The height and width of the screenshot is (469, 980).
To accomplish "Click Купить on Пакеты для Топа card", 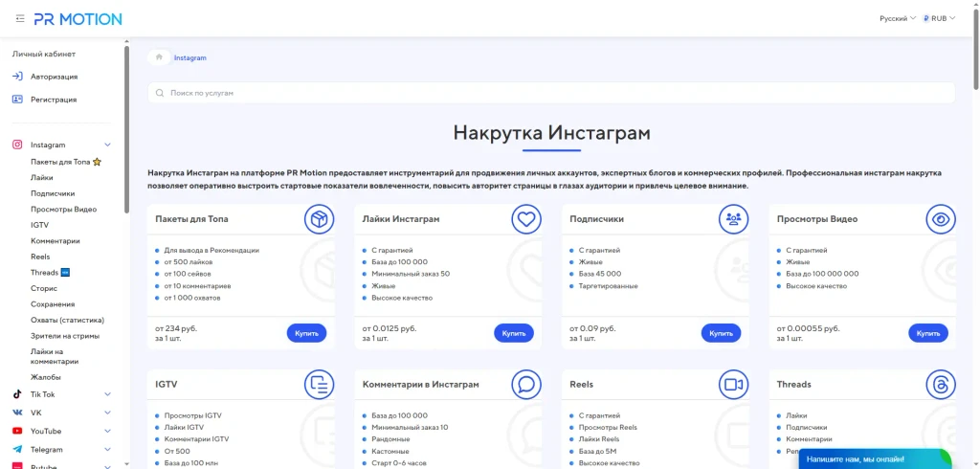I will pyautogui.click(x=307, y=333).
